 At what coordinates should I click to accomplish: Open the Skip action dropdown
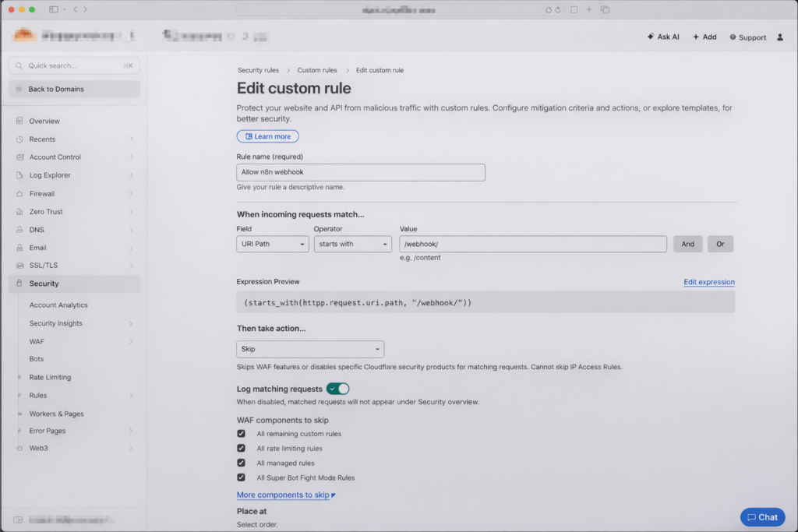[310, 349]
